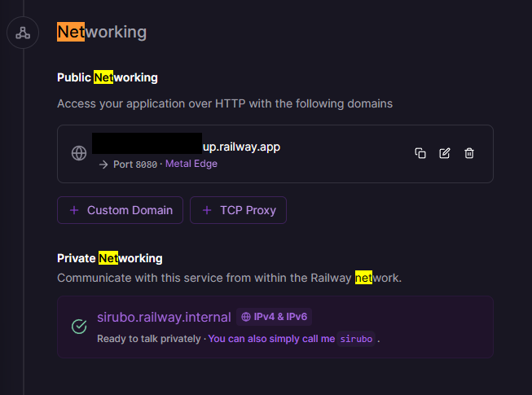Screen dimensions: 532x395
Task: Click the globe icon beside the public domain
Action: point(79,154)
